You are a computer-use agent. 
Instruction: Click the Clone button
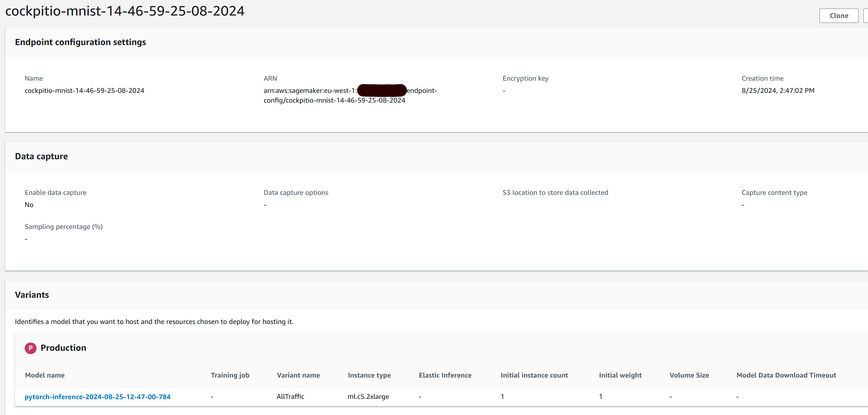(x=839, y=16)
